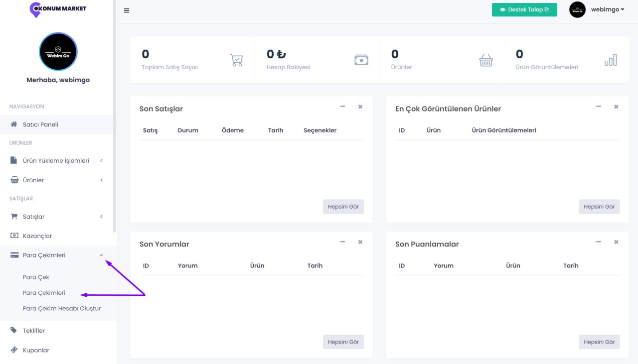This screenshot has width=638, height=364.
Task: Click the bar chart icon in Ürün Görüntülemeleri card
Action: [611, 60]
